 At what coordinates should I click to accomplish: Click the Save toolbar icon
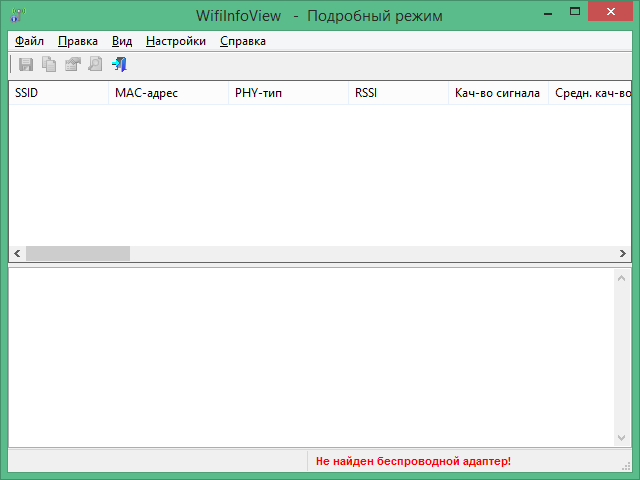point(26,65)
